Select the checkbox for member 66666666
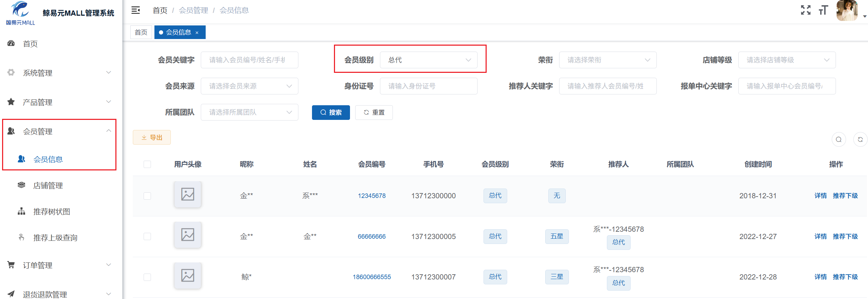Viewport: 868px width, 299px height. point(147,237)
